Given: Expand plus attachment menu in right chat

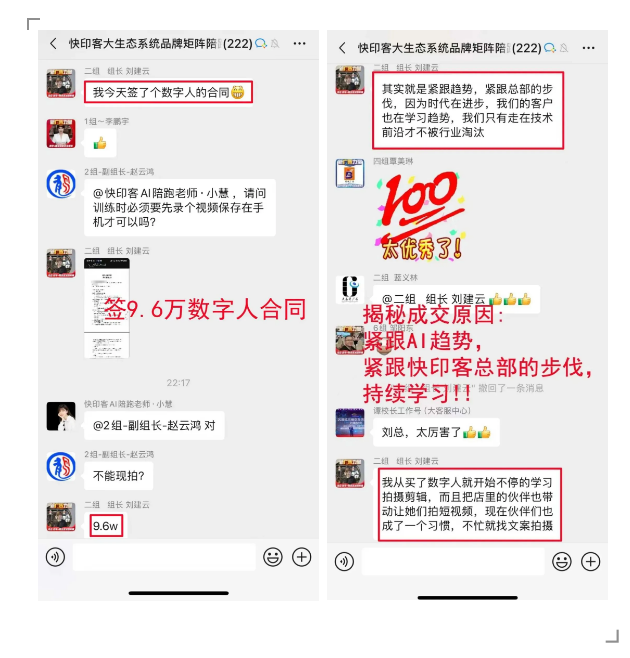Looking at the screenshot, I should 591,561.
